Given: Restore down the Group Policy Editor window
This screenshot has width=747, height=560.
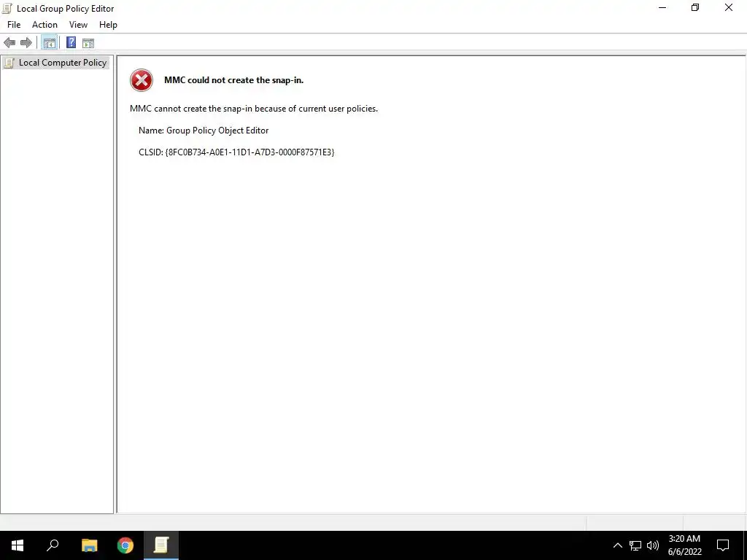Looking at the screenshot, I should 695,7.
